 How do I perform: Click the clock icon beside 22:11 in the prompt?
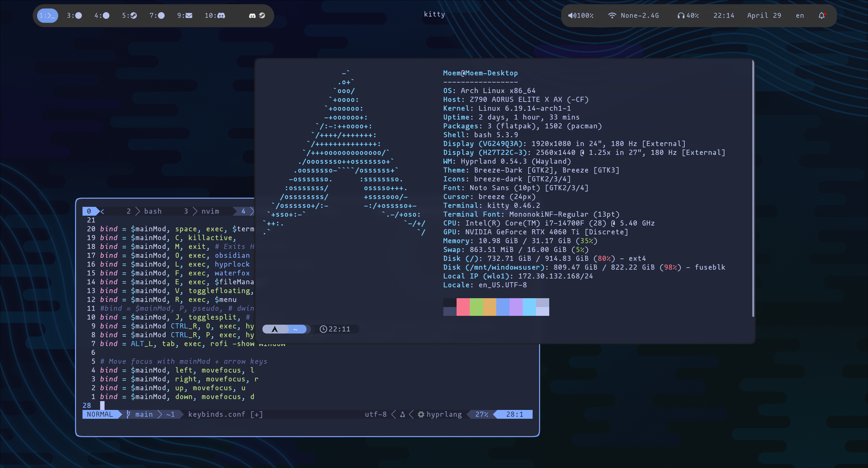324,329
